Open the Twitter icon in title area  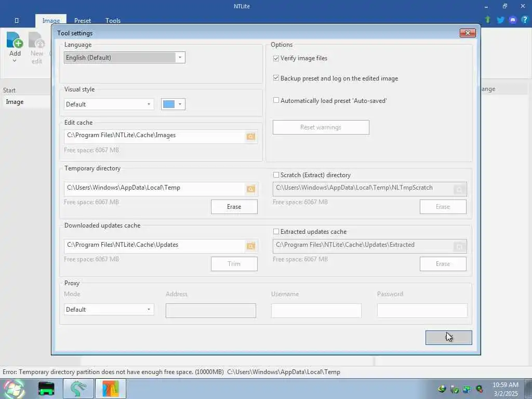tap(500, 20)
